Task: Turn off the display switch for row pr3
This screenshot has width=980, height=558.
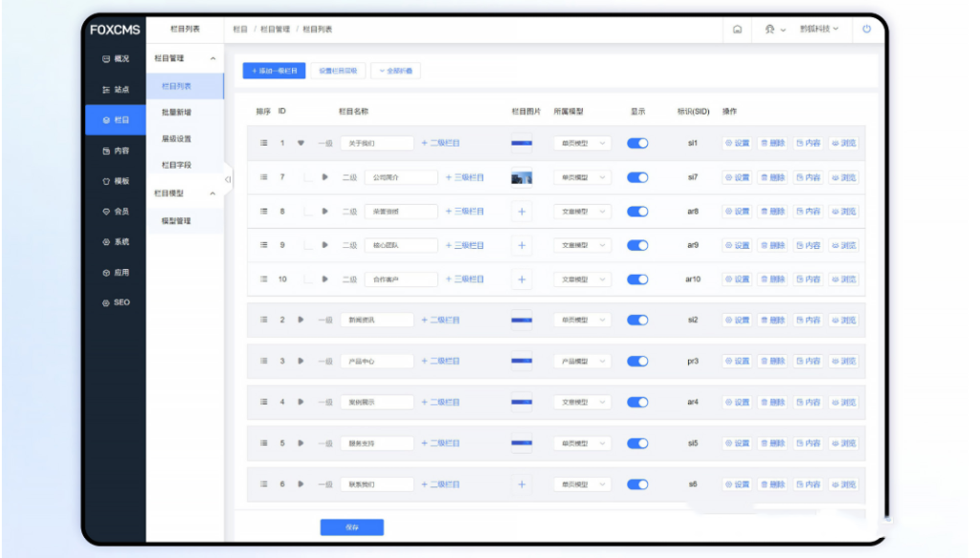Action: [x=637, y=362]
